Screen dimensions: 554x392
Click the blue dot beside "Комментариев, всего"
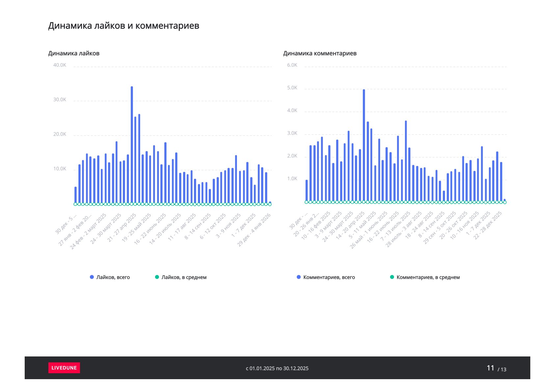pos(299,277)
